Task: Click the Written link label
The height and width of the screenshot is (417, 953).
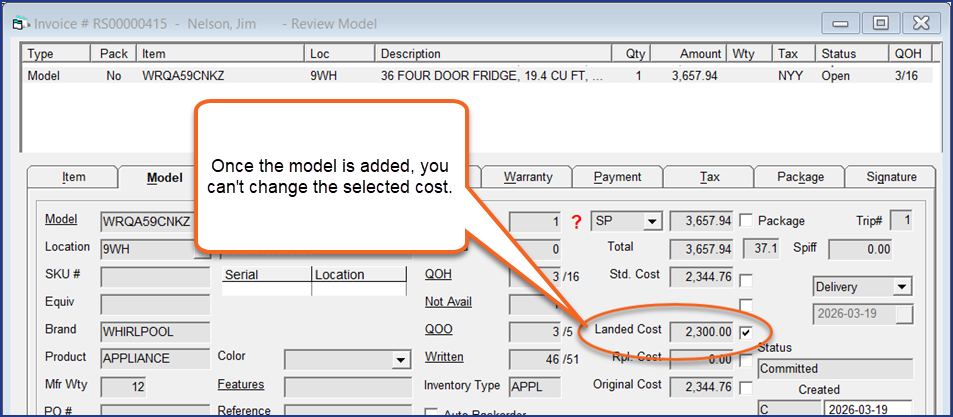Action: [x=444, y=357]
